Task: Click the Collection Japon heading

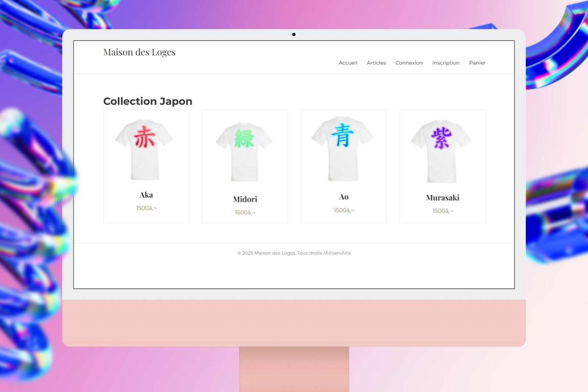Action: [x=147, y=101]
